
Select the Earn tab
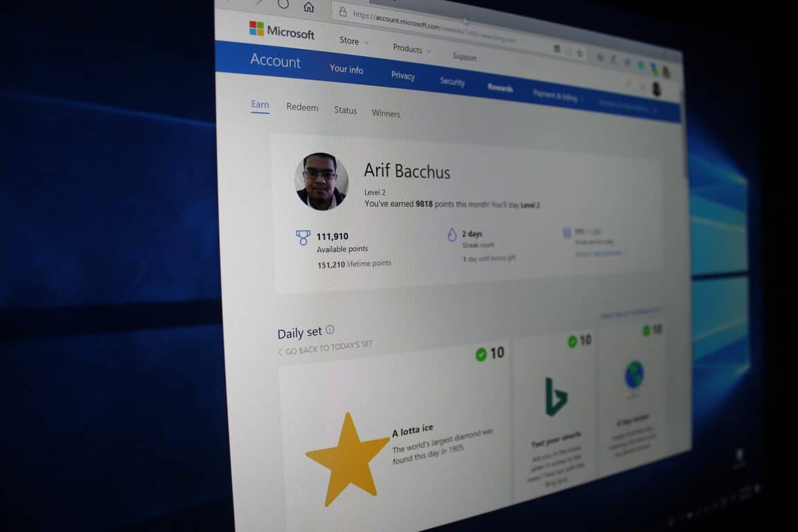pos(260,105)
